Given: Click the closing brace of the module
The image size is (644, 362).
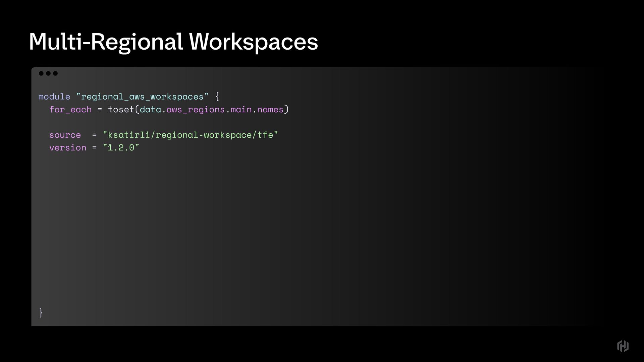Looking at the screenshot, I should (41, 312).
